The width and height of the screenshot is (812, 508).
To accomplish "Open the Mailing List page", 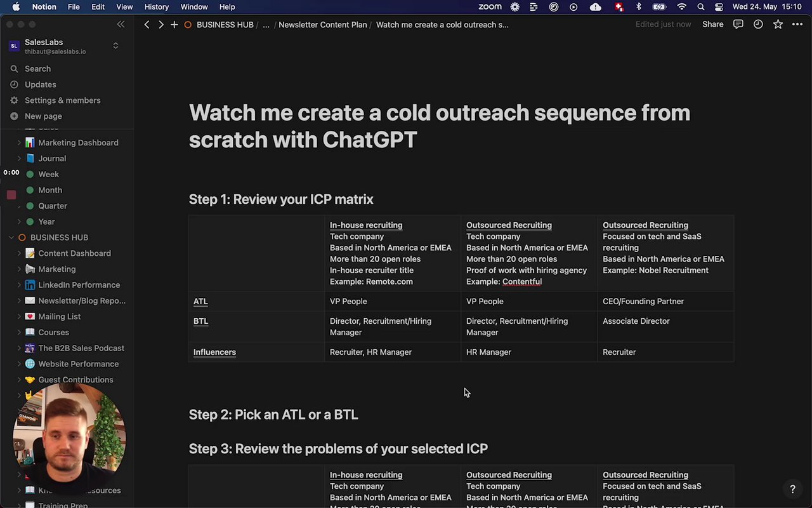I will tap(59, 316).
